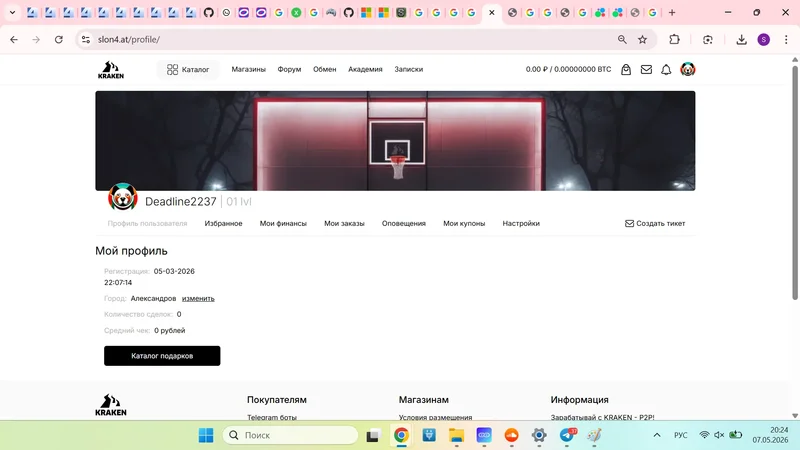Open Settings gear on taskbar

coord(539,435)
